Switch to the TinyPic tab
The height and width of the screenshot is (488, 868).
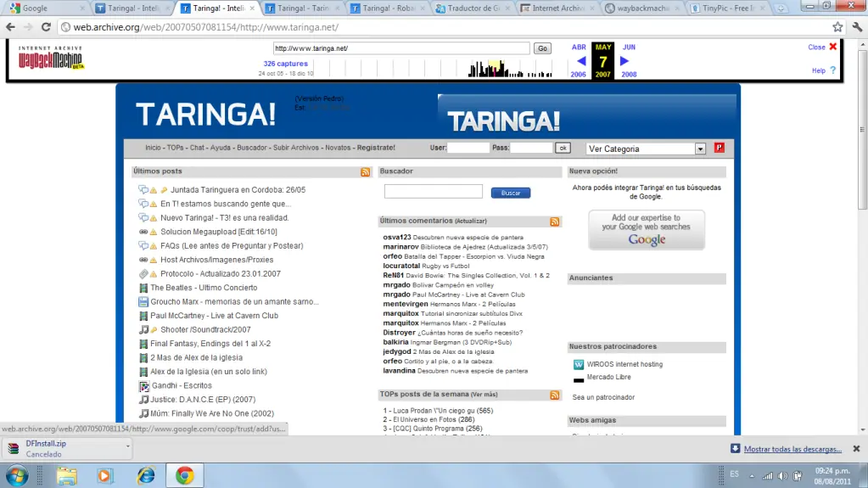click(x=729, y=8)
